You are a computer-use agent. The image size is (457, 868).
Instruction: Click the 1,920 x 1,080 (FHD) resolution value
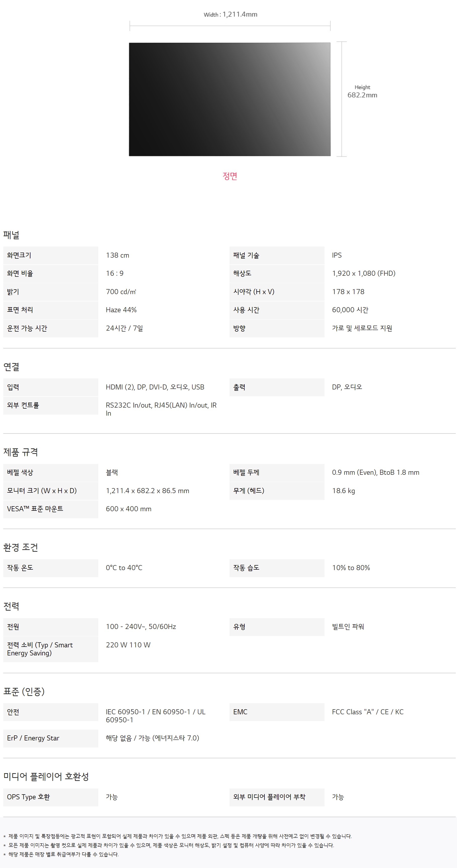(364, 273)
